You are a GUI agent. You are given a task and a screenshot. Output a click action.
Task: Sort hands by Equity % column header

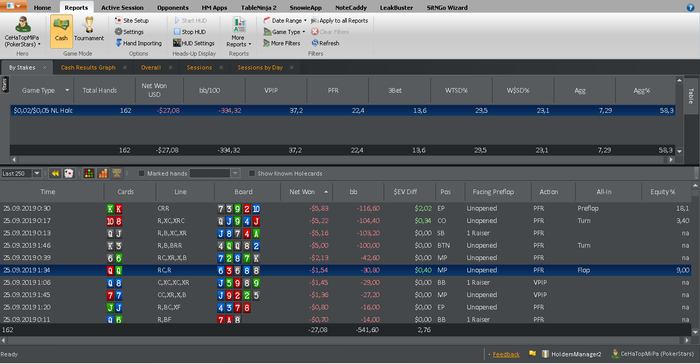pos(667,192)
